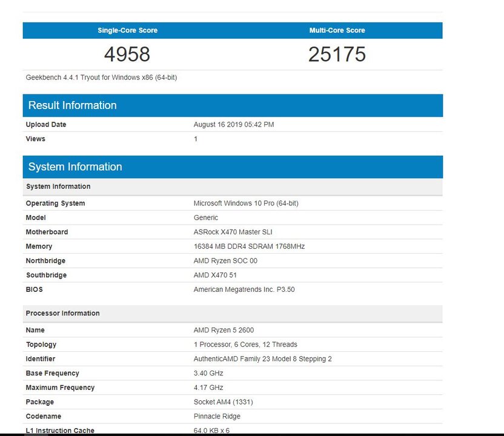Click the Operating System label
This screenshot has width=504, height=436.
(55, 203)
